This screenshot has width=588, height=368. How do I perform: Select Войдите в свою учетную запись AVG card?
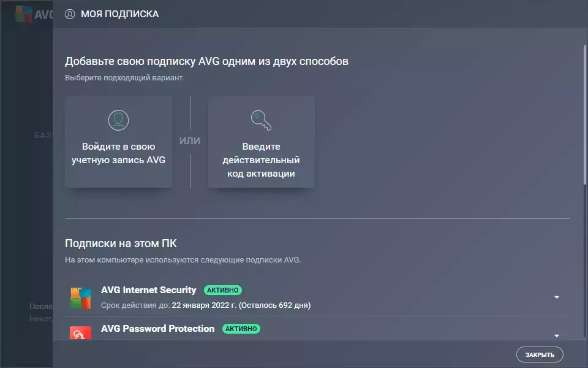pos(118,142)
